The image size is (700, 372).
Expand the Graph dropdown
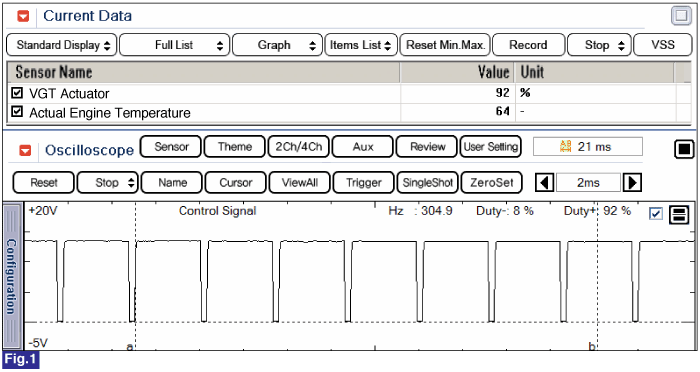tap(277, 45)
